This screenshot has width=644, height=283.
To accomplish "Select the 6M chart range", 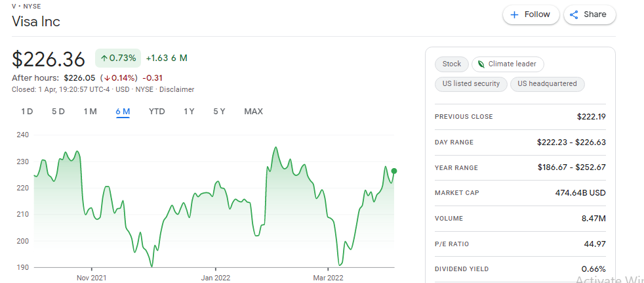I will tap(123, 112).
